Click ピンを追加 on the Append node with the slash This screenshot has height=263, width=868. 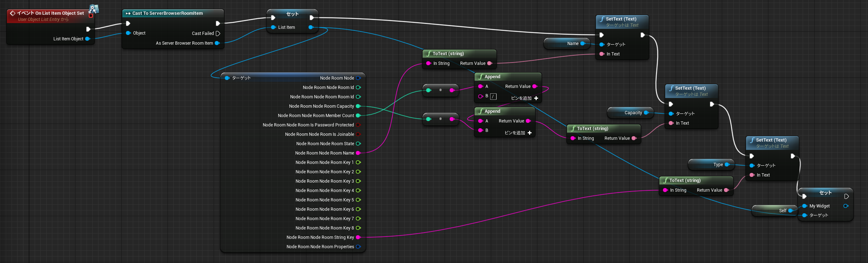(525, 98)
